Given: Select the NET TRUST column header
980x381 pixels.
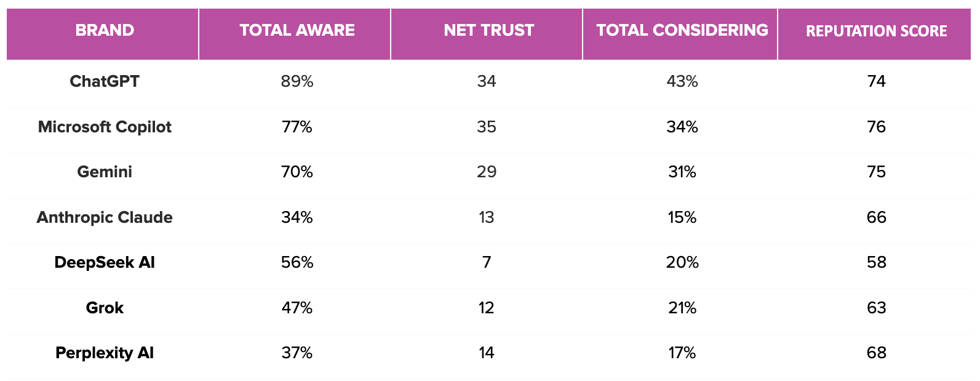Looking at the screenshot, I should pyautogui.click(x=488, y=30).
